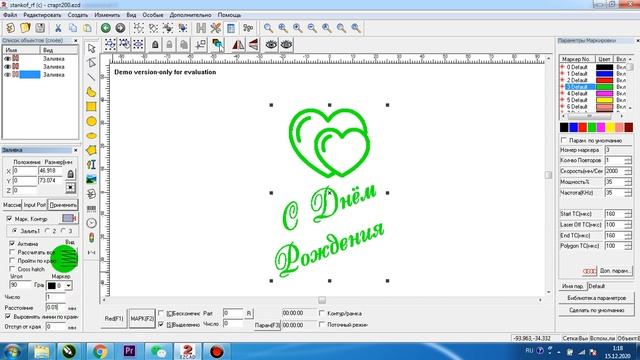Adjust the Start TC stepper arrows

[628, 214]
